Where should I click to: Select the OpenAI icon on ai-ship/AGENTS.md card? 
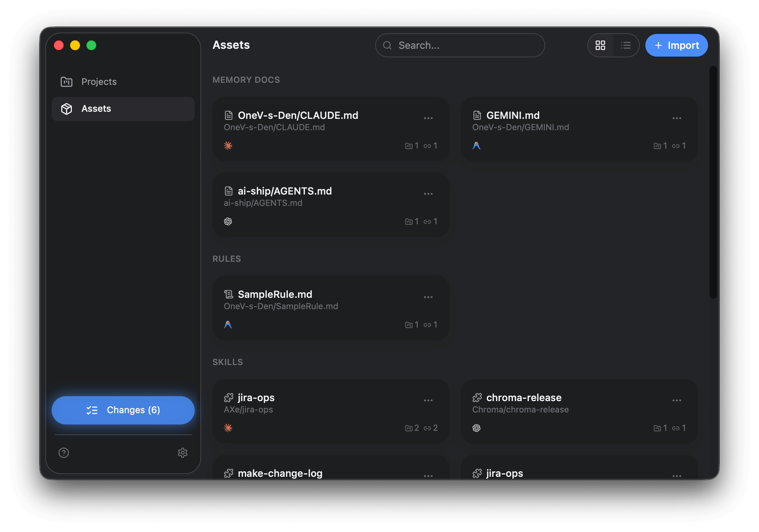click(x=228, y=221)
